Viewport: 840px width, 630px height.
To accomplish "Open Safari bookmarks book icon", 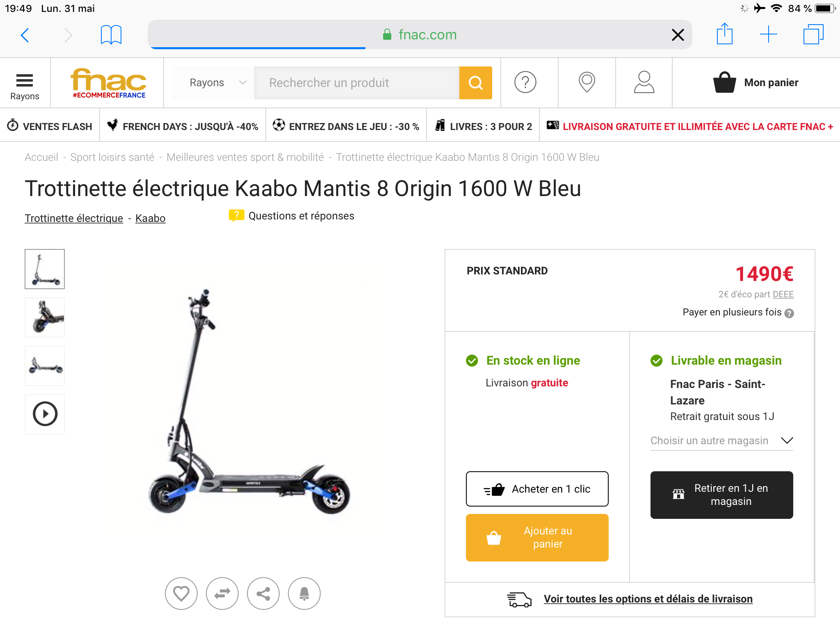I will pyautogui.click(x=111, y=35).
